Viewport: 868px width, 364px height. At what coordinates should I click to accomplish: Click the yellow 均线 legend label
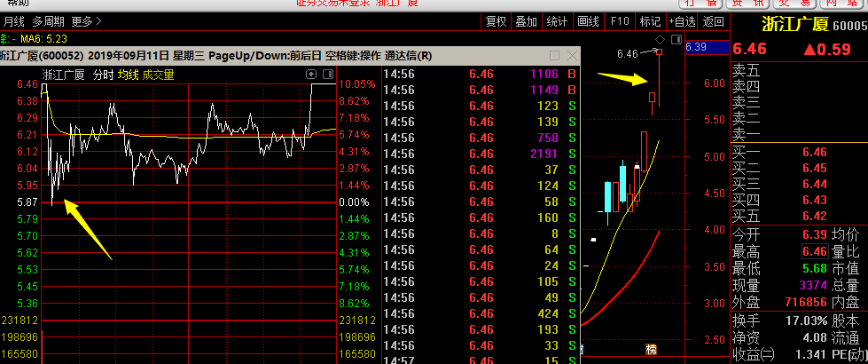[129, 75]
